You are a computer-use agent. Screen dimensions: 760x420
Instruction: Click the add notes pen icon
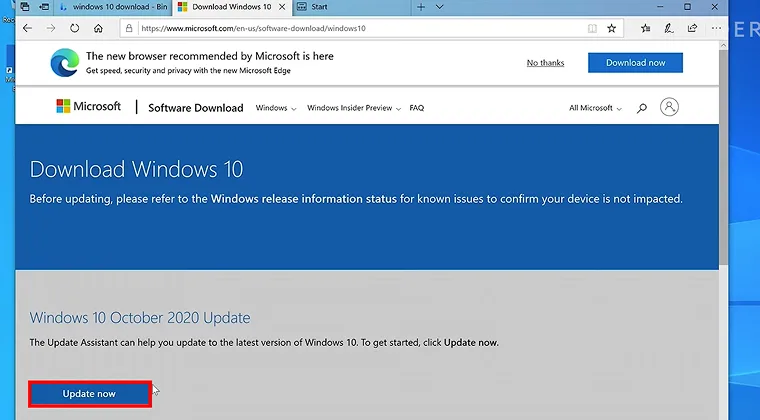coord(669,29)
